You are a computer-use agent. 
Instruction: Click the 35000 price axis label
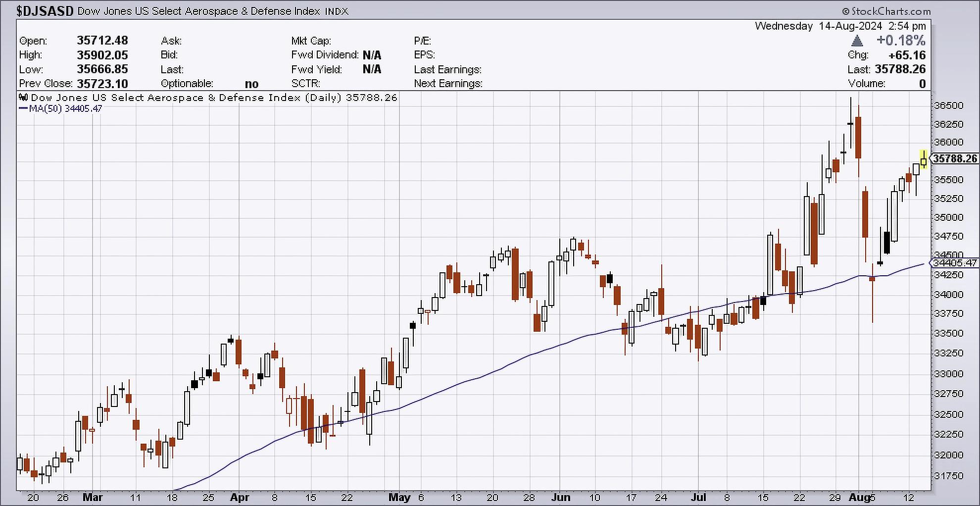[949, 217]
